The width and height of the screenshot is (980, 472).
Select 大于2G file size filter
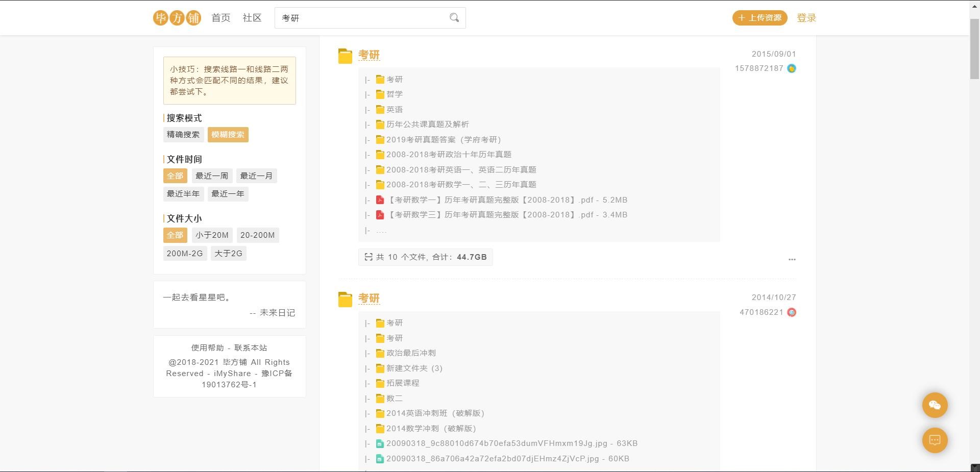click(x=228, y=254)
